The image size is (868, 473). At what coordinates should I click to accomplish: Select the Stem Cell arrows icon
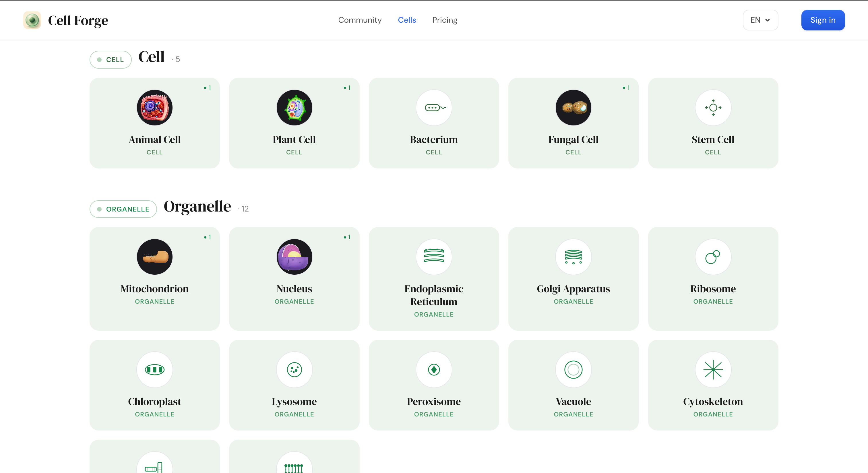[713, 108]
